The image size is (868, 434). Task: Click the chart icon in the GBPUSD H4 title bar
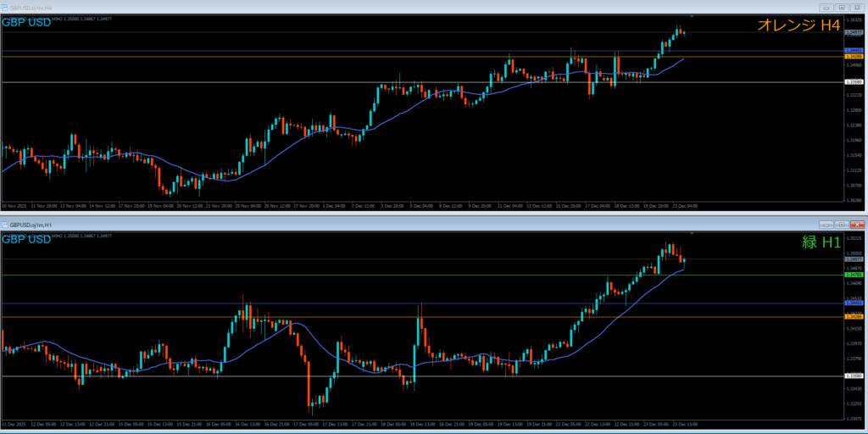coord(5,8)
